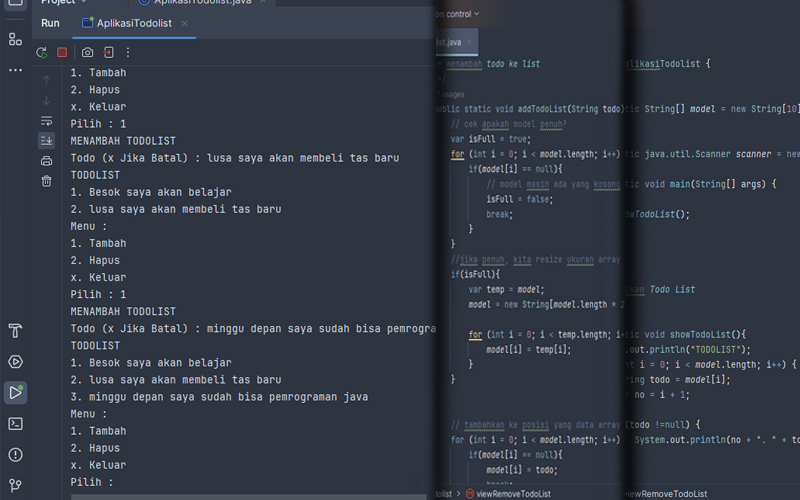Open the Run toolbar more options menu
Viewport: 800px width, 500px height.
coord(128,52)
